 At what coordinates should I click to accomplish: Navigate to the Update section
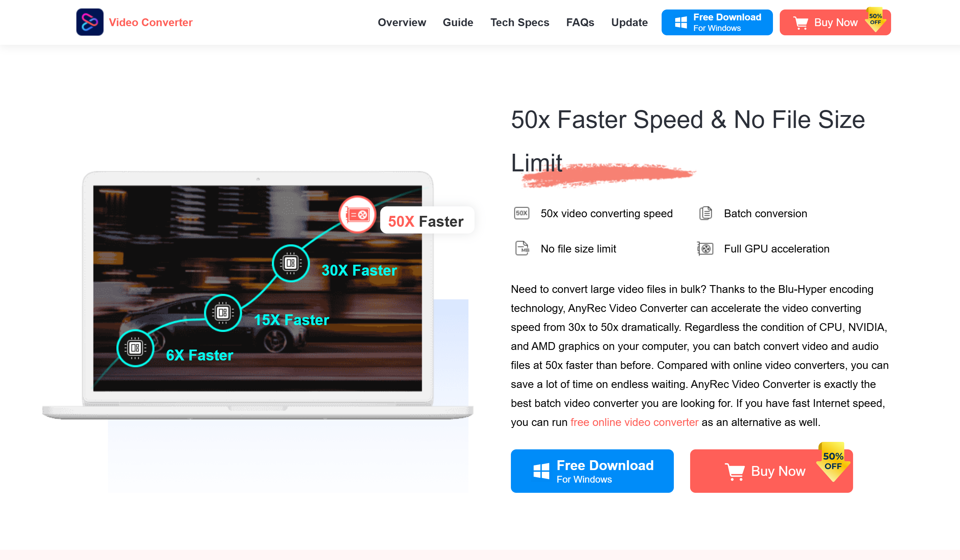click(629, 22)
